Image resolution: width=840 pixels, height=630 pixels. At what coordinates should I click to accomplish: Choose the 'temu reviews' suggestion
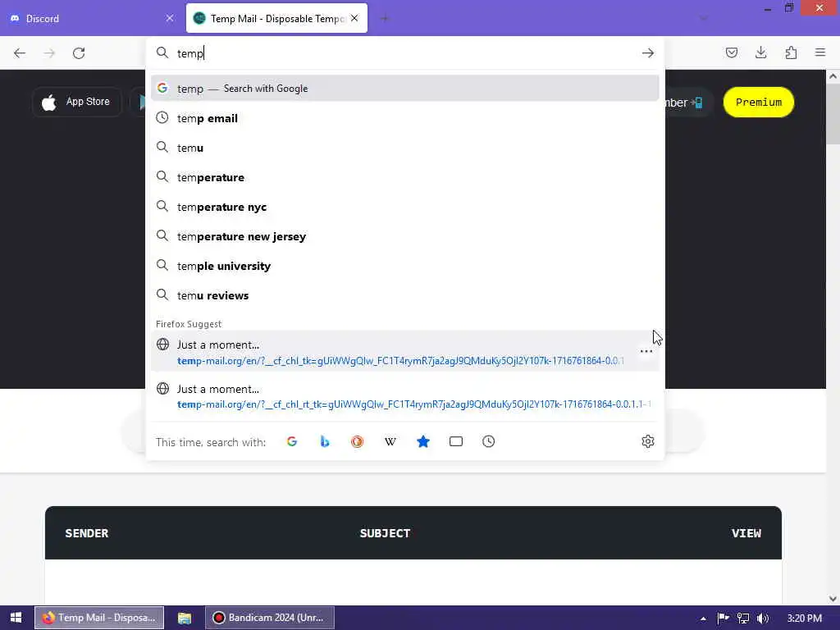click(405, 295)
